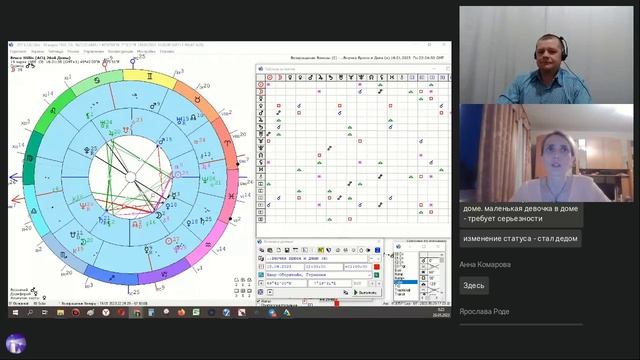The image size is (640, 360).
Task: Open the Справка menu
Action: pos(167,51)
